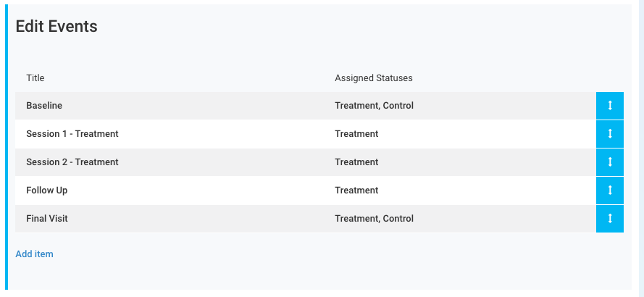Click the Add item link
644x297 pixels.
point(34,254)
